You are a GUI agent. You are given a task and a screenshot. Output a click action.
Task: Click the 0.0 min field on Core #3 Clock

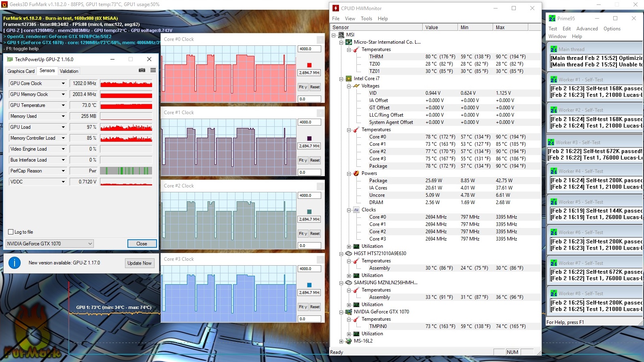pos(309,319)
